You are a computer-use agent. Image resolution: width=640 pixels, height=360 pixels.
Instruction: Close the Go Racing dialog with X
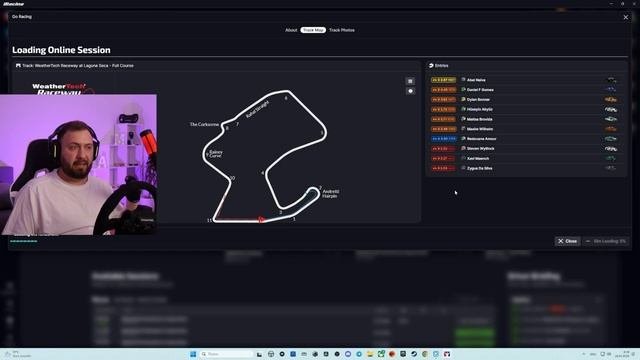point(626,17)
